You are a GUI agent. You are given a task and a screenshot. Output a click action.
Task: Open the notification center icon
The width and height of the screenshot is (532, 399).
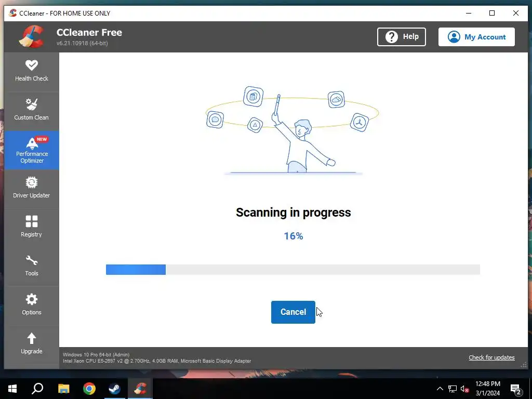click(516, 389)
